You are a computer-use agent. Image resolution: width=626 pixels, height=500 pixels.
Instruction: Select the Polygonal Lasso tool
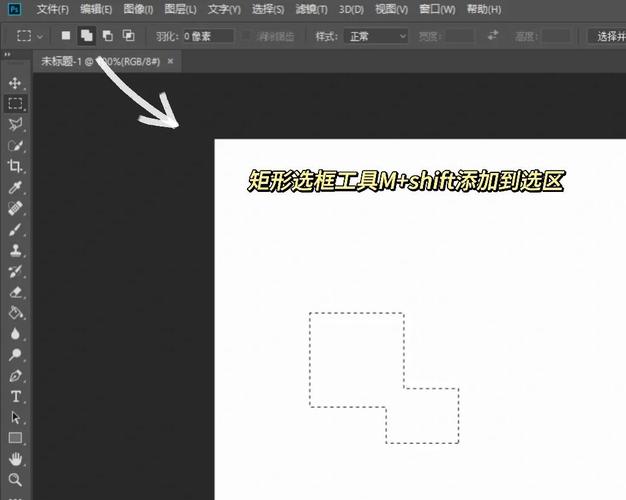pyautogui.click(x=16, y=124)
